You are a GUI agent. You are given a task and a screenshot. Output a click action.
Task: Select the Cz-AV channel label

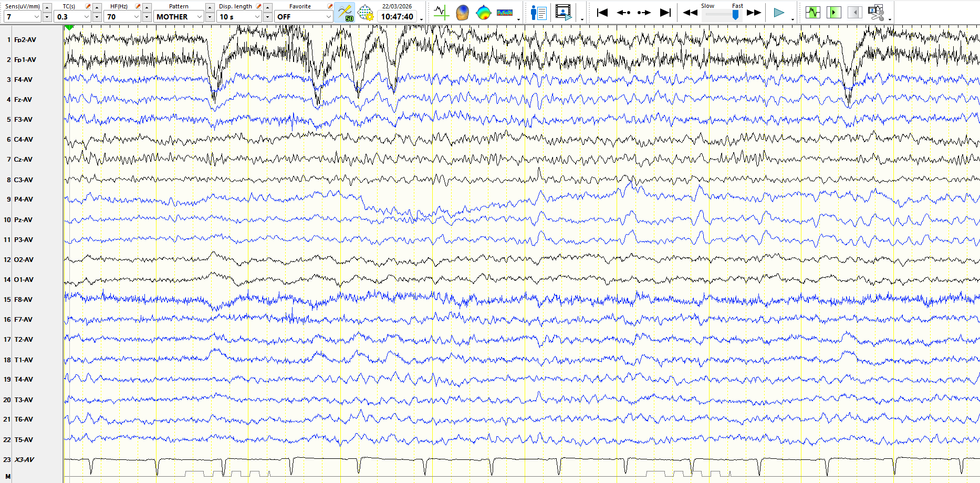click(23, 159)
